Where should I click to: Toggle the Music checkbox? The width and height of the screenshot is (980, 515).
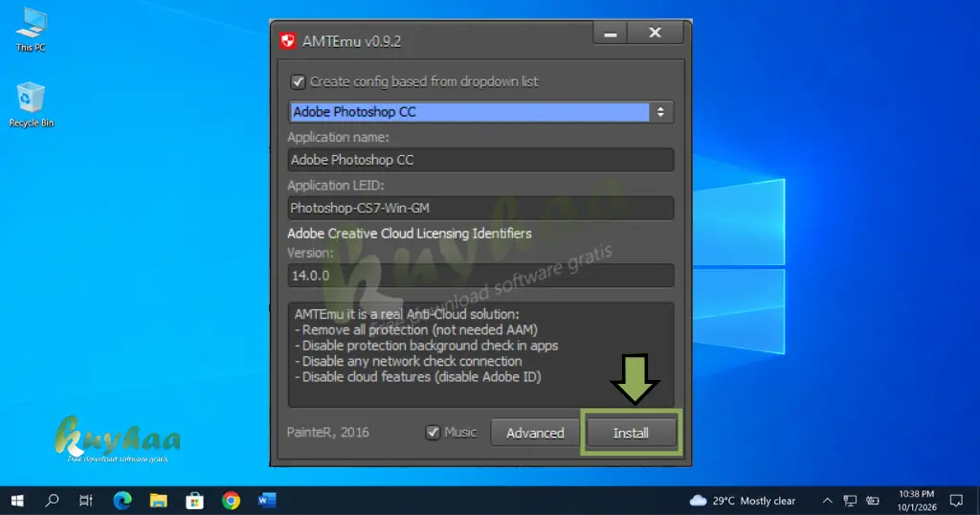click(433, 433)
